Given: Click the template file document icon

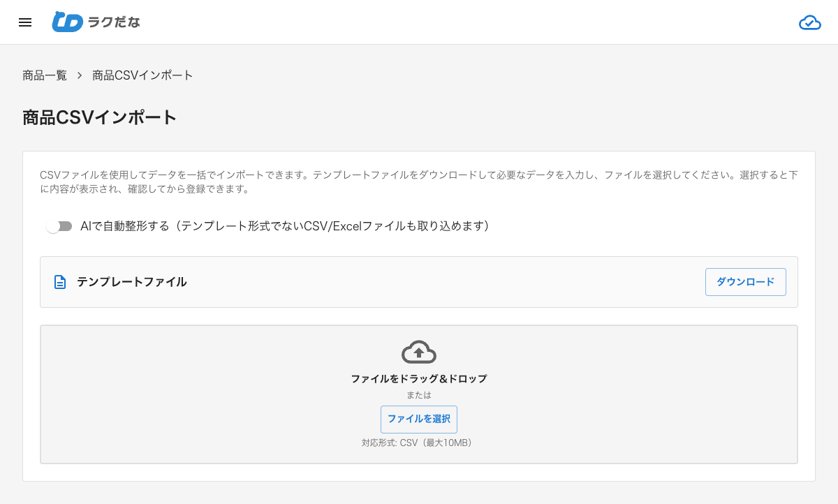Looking at the screenshot, I should pos(61,282).
